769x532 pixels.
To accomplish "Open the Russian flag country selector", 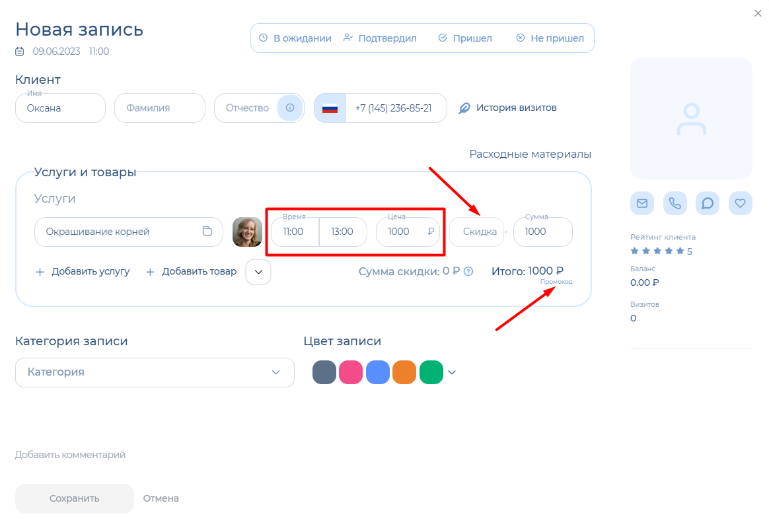I will [330, 108].
